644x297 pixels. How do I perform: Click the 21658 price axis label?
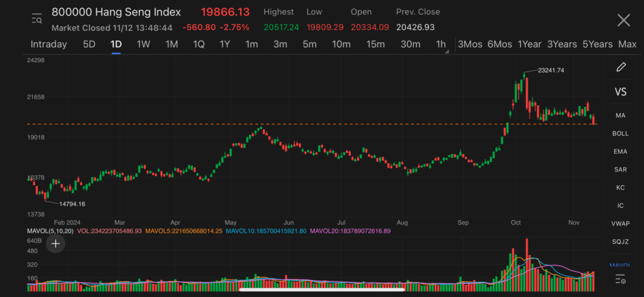[36, 97]
